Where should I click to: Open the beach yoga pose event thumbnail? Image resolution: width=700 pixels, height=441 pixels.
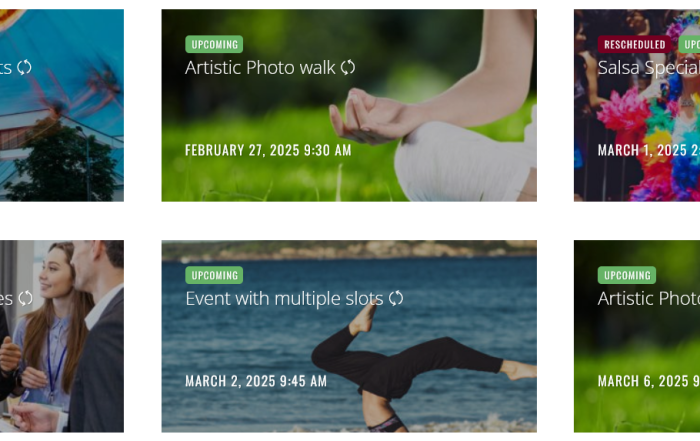349,336
